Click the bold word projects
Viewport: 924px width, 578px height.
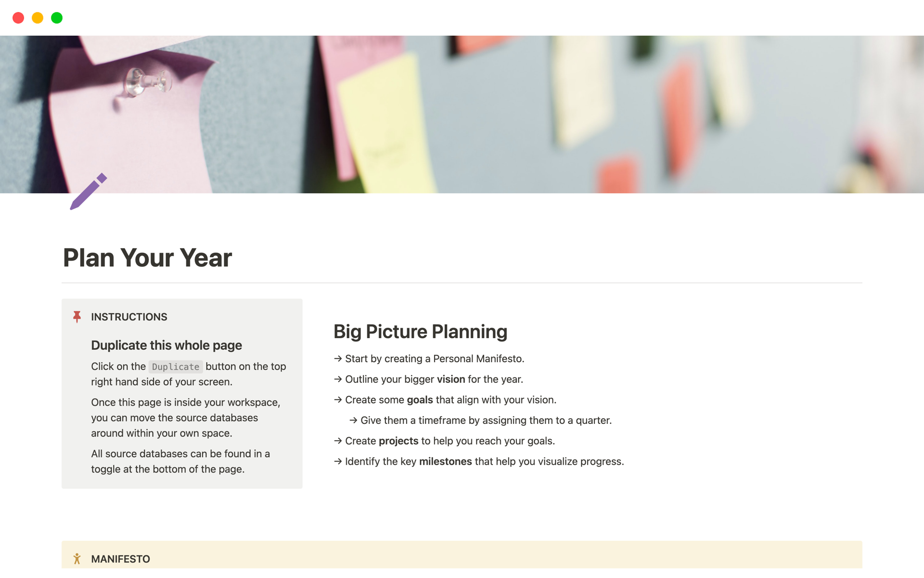click(x=398, y=441)
